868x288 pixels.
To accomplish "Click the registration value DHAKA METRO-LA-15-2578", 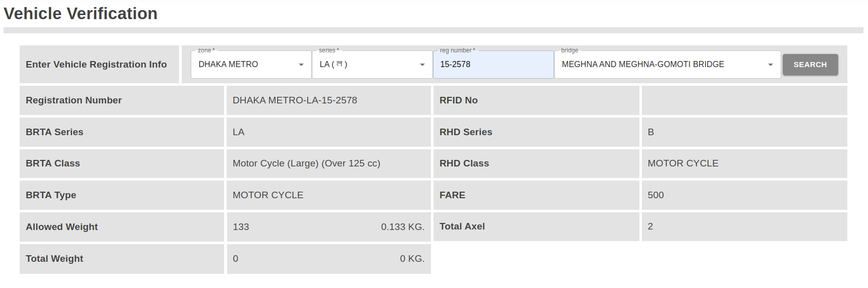I will pyautogui.click(x=295, y=100).
